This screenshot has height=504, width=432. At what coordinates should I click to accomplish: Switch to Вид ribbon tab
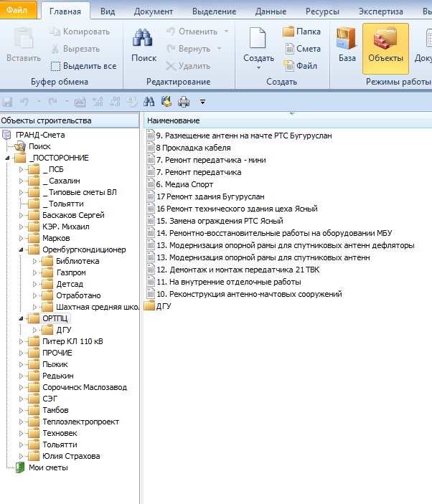[x=108, y=11]
